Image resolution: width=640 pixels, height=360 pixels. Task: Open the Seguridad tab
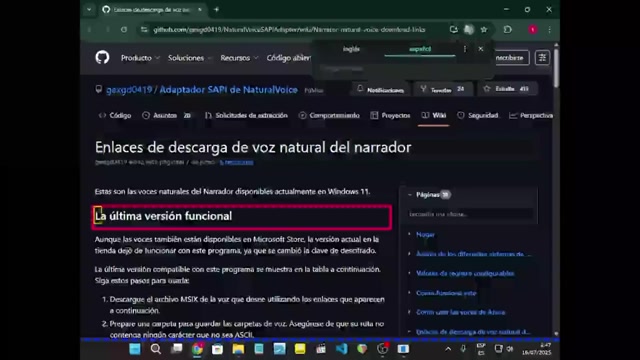[478, 116]
